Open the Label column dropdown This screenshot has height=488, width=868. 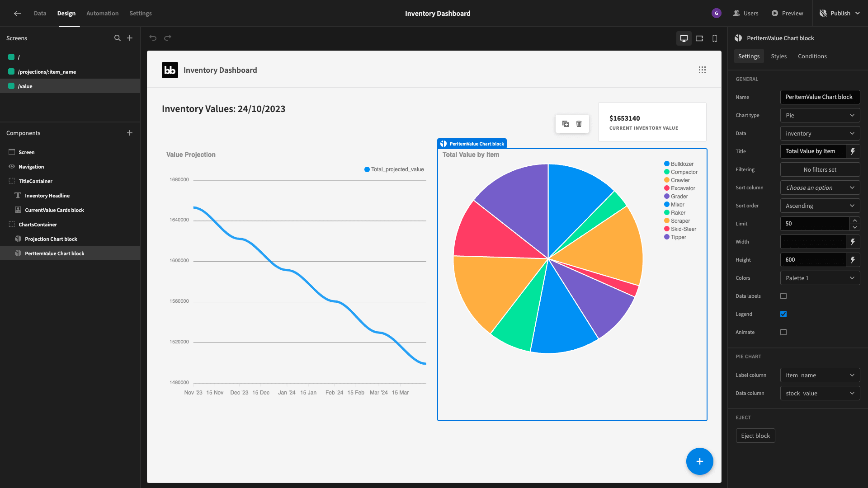(820, 375)
